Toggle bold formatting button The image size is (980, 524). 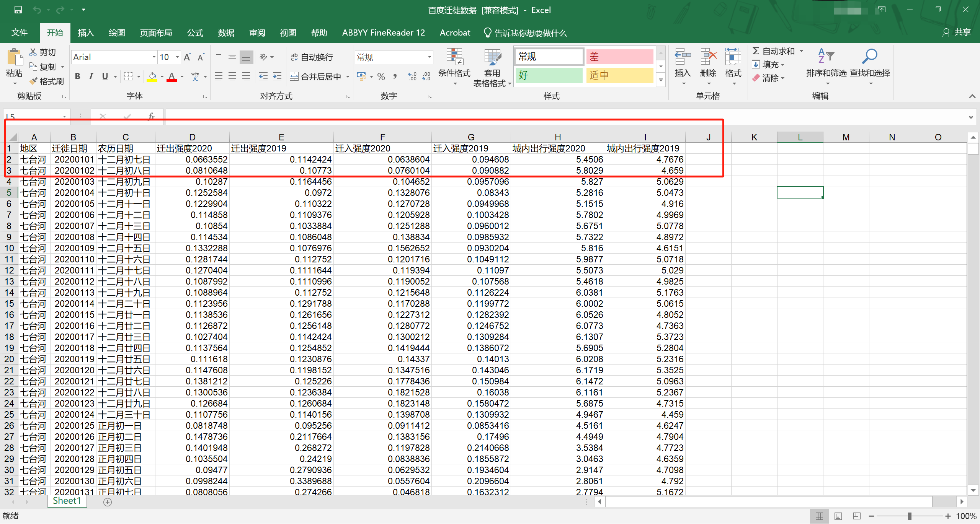78,76
